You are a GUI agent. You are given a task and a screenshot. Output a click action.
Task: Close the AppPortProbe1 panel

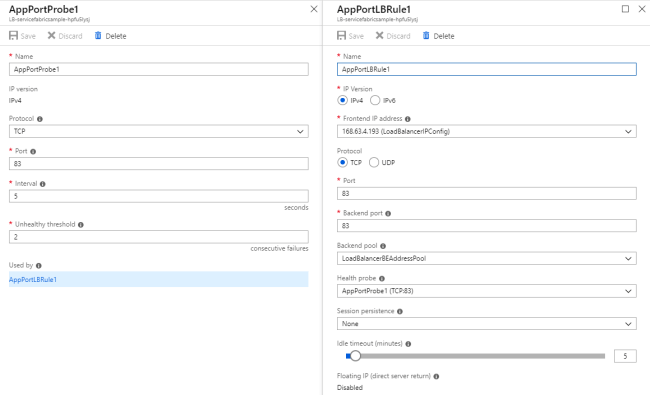coord(314,9)
